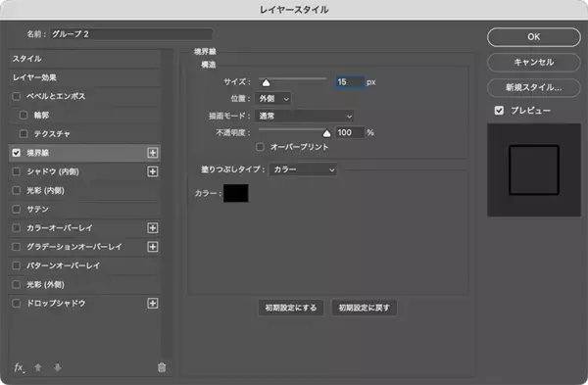588x385 pixels.
Task: Enable the 光彩 (内側) checkbox
Action: click(16, 190)
